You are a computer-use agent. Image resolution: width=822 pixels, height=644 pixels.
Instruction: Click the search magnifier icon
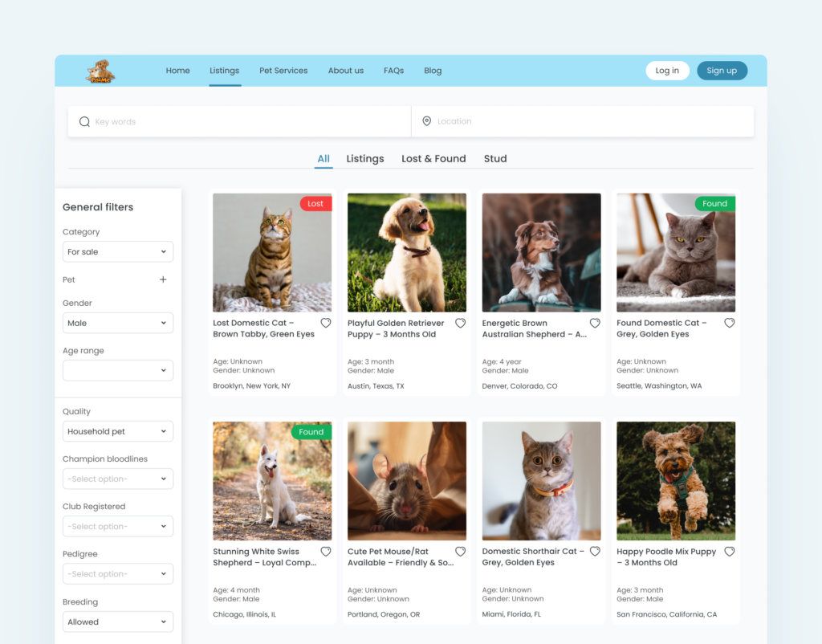click(84, 122)
